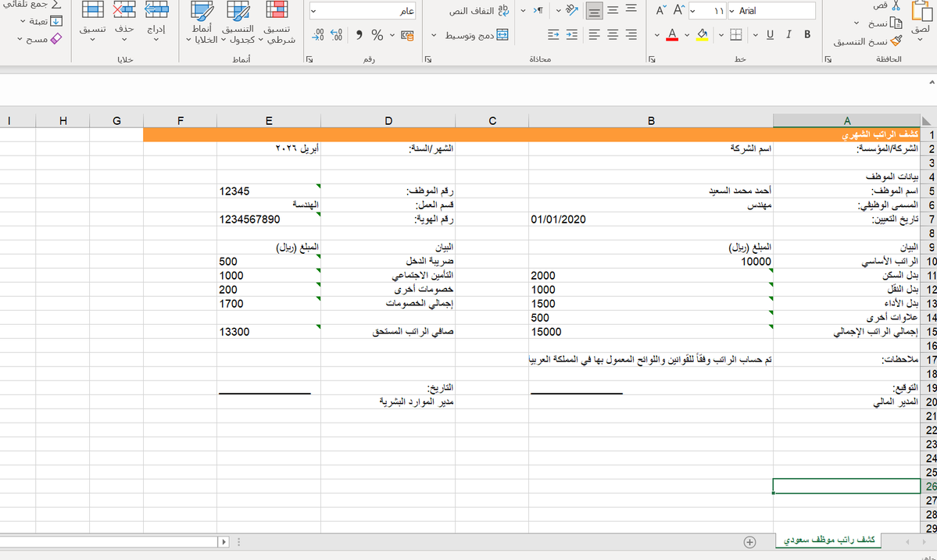The width and height of the screenshot is (937, 560).
Task: Click the Copy (نسخ) icon
Action: pyautogui.click(x=896, y=23)
